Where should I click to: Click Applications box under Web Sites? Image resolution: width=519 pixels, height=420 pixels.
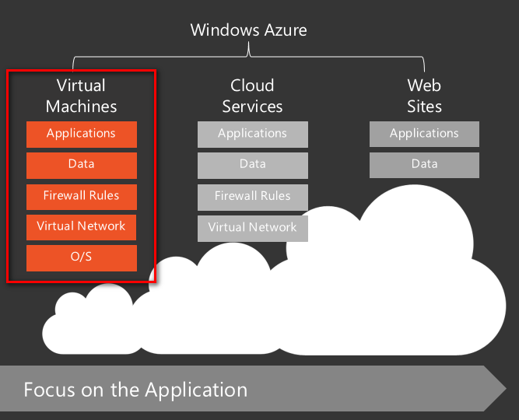pos(424,134)
